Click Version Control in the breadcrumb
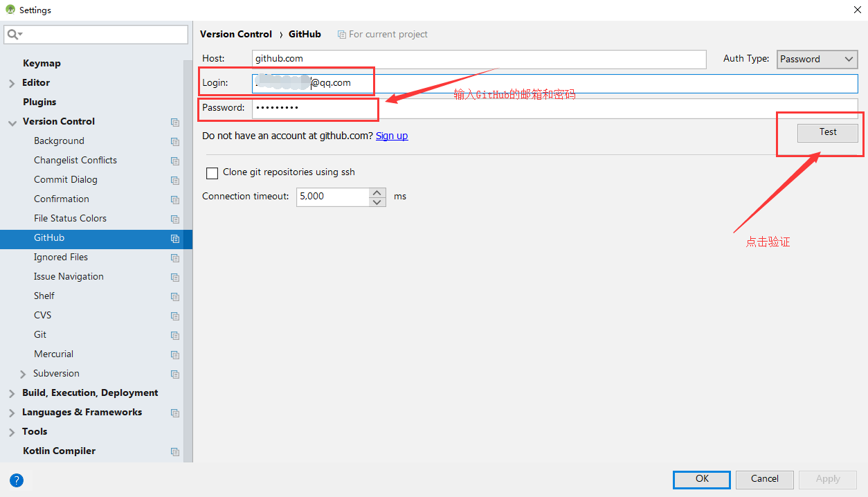This screenshot has width=868, height=497. coord(236,34)
